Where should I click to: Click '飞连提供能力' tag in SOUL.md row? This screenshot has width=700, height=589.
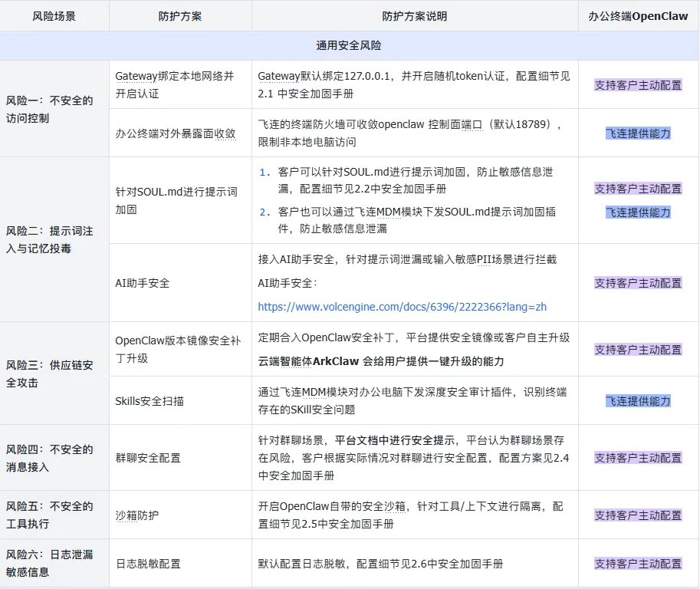638,212
